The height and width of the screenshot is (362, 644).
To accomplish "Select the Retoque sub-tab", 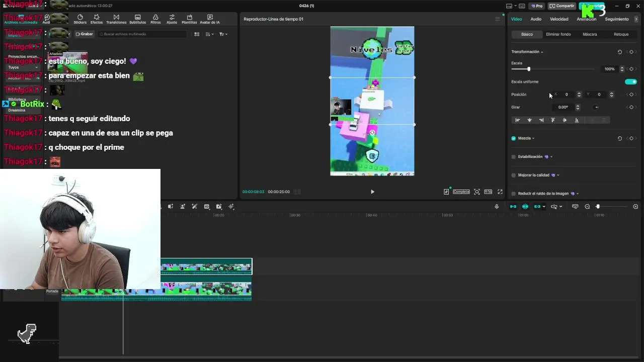I will click(621, 34).
